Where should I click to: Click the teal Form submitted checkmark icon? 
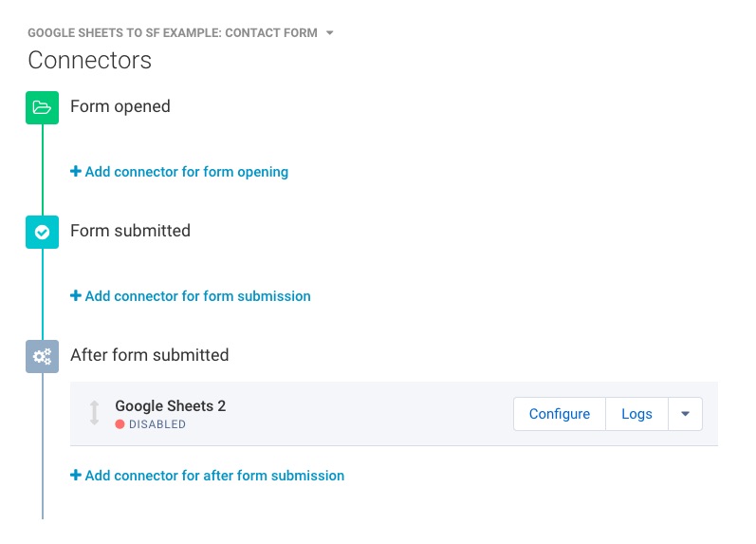coord(42,233)
